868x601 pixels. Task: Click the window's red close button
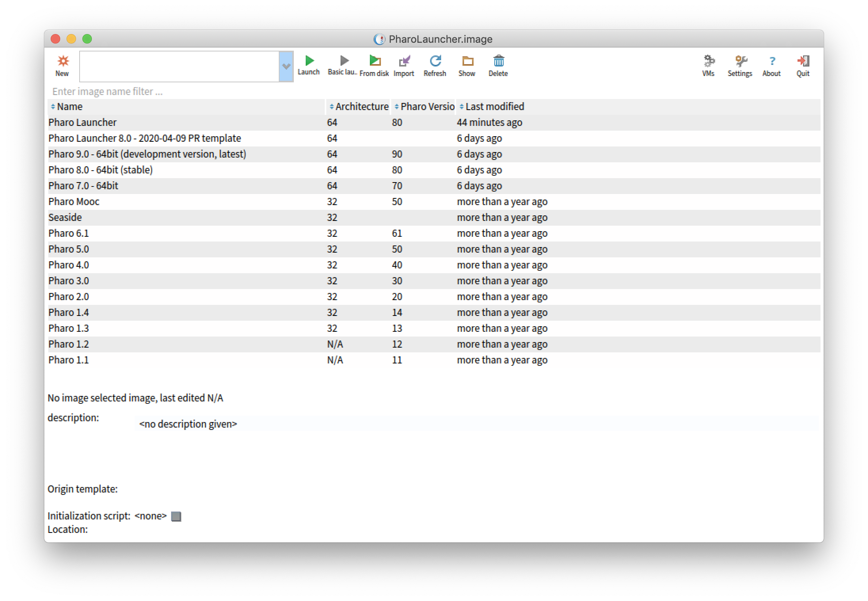tap(55, 39)
